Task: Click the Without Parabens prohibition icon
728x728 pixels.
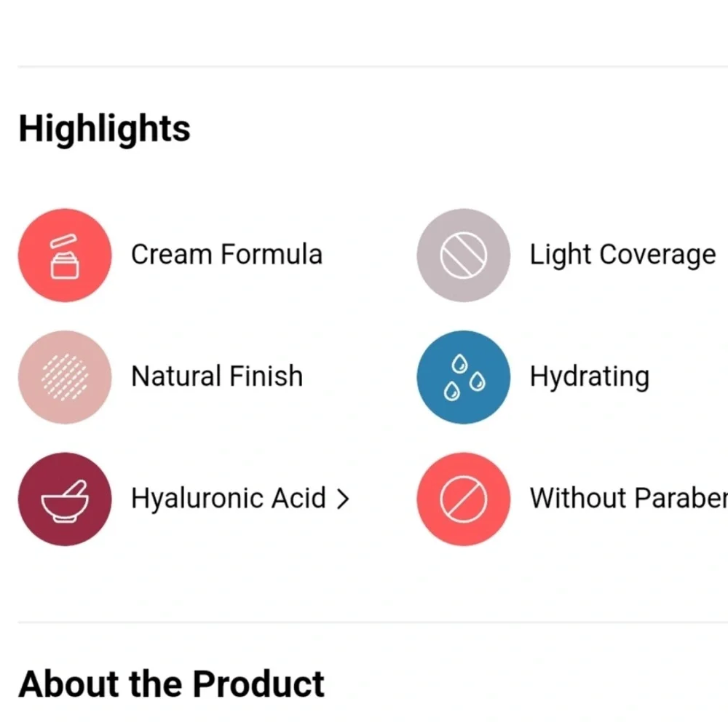Action: (464, 499)
